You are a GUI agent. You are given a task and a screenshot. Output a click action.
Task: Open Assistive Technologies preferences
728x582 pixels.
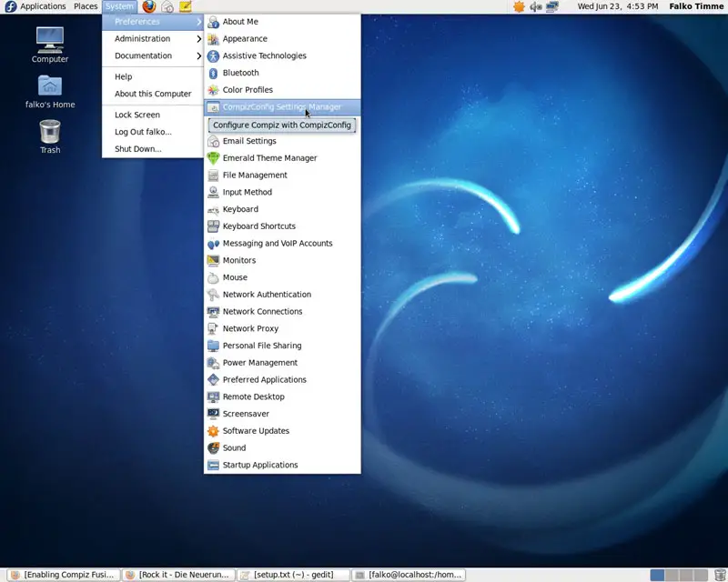pyautogui.click(x=282, y=55)
